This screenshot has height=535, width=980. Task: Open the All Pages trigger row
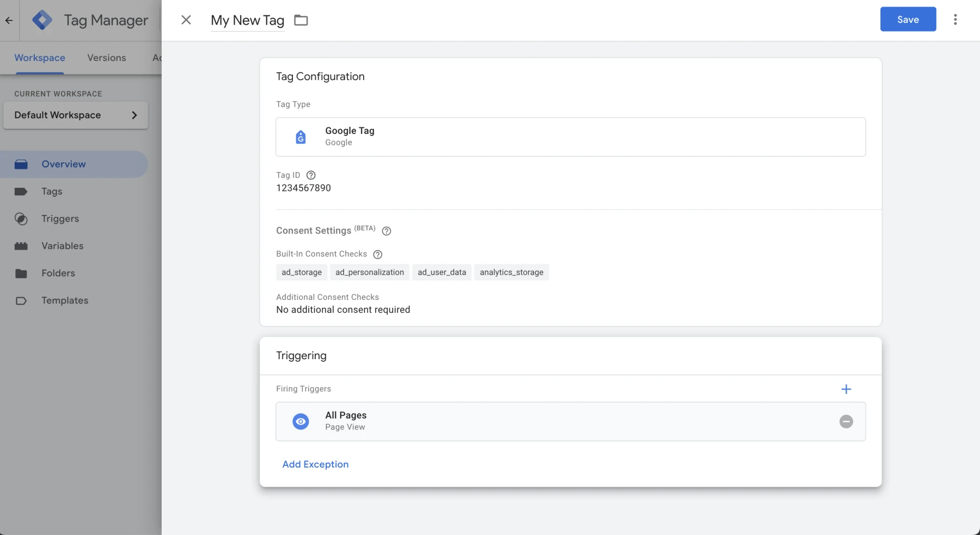(571, 421)
